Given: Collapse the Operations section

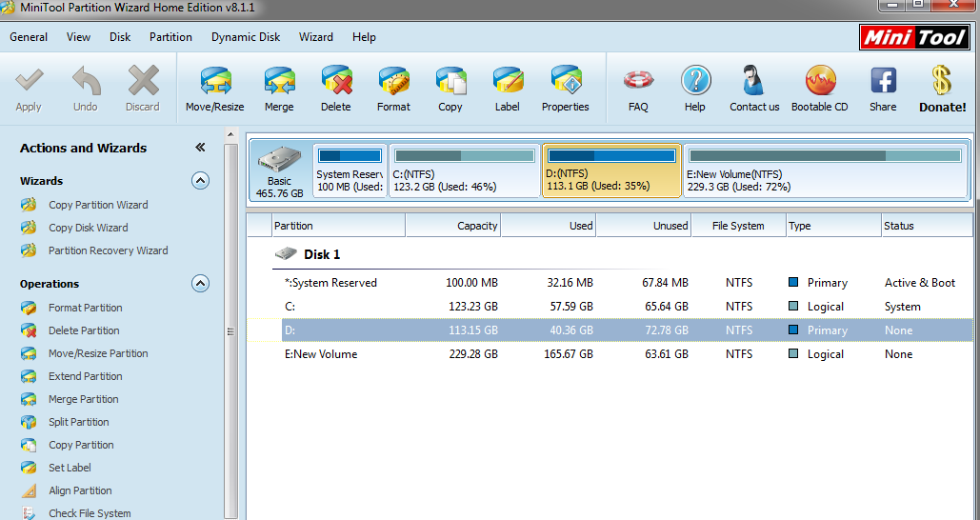Looking at the screenshot, I should [200, 283].
